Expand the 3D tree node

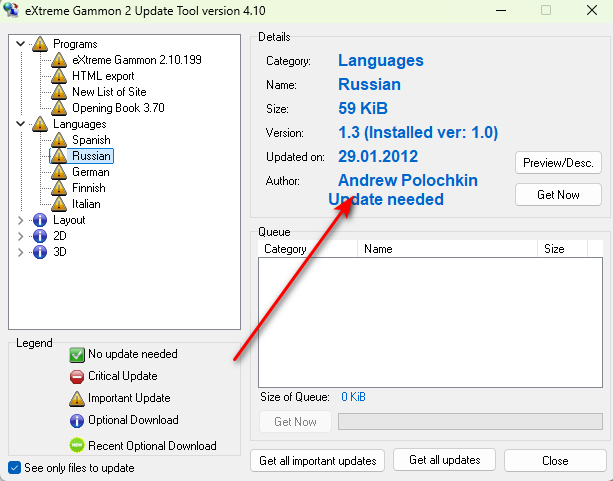[x=20, y=252]
